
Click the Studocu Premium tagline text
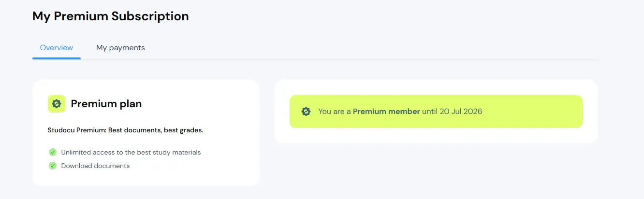pyautogui.click(x=125, y=130)
